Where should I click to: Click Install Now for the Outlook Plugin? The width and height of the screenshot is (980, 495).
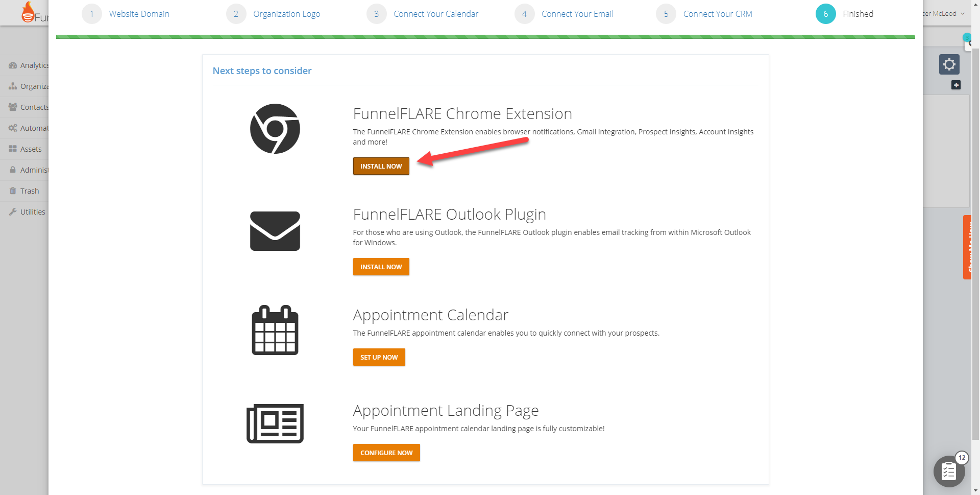tap(381, 267)
